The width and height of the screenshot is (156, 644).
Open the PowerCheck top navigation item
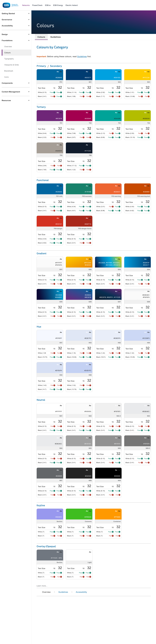click(37, 5)
